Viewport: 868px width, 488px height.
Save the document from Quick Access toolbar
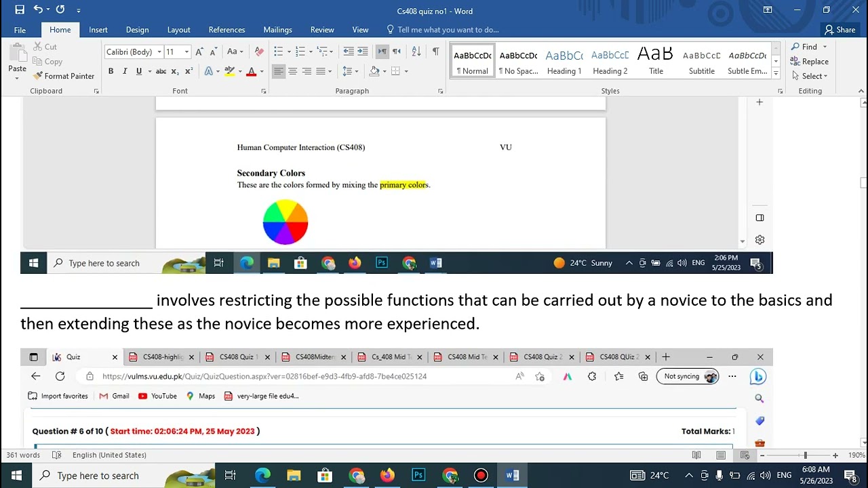pos(20,9)
